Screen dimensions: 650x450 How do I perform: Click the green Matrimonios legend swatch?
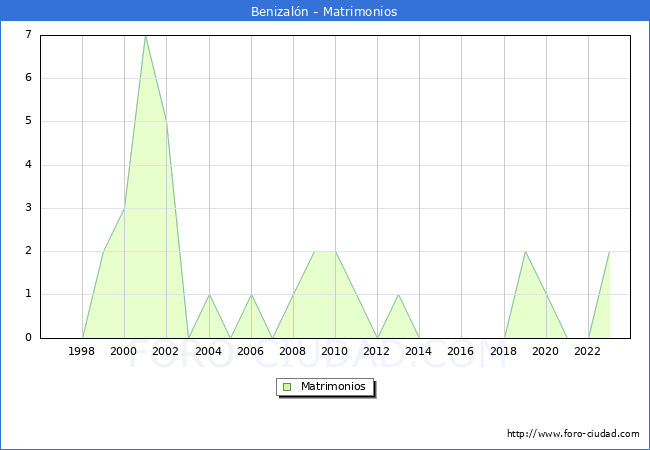coord(287,387)
